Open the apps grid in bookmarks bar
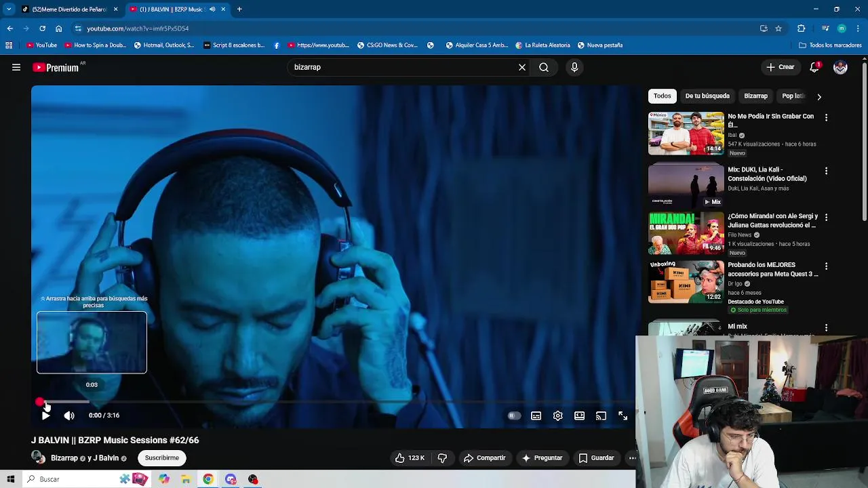The height and width of the screenshot is (488, 868). coord(9,45)
